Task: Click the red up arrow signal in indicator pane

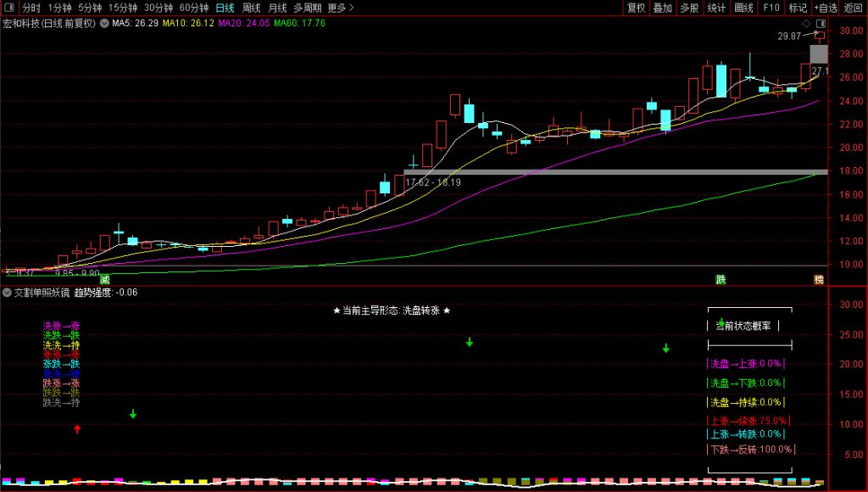Action: click(77, 429)
